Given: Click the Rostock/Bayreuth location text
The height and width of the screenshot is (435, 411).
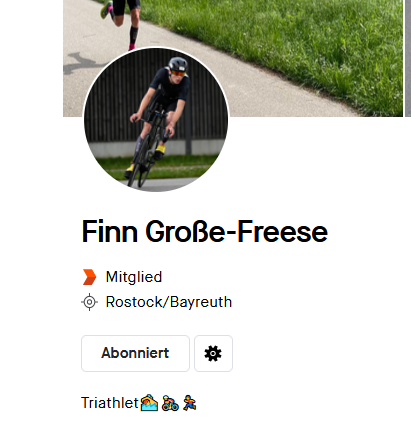Looking at the screenshot, I should pos(169,302).
